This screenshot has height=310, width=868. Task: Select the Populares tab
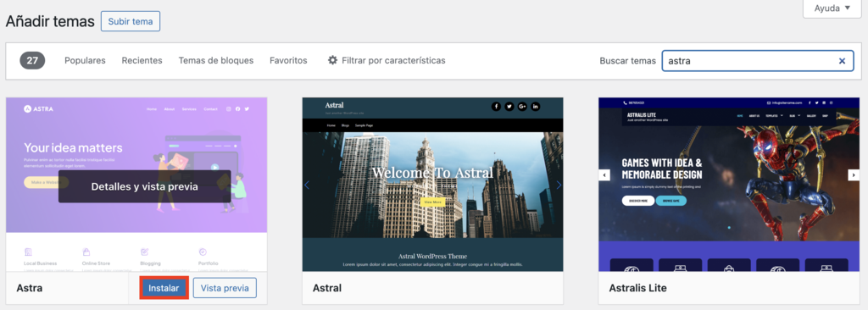[x=85, y=60]
